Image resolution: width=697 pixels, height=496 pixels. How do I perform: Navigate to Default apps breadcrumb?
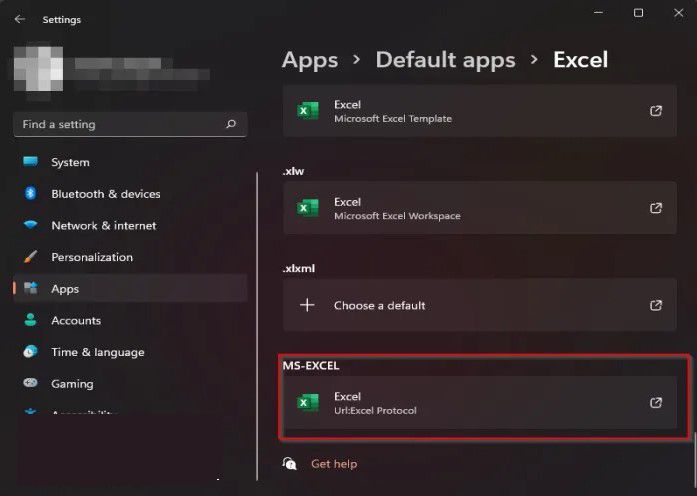(445, 59)
